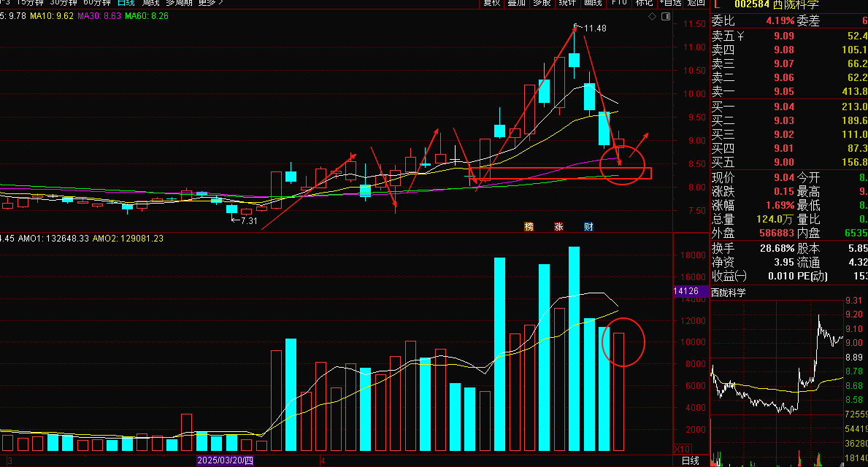Screen dimensions: 868x467
Task: Expand the 更多 periods menu
Action: pos(210,2)
